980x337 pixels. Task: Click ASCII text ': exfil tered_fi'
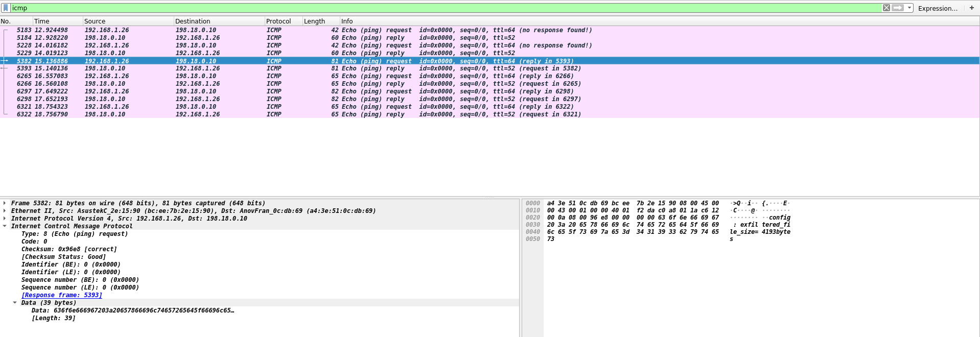coord(762,225)
